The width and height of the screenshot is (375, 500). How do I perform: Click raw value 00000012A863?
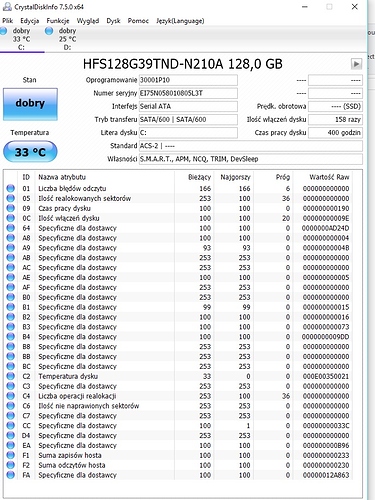[x=326, y=475]
